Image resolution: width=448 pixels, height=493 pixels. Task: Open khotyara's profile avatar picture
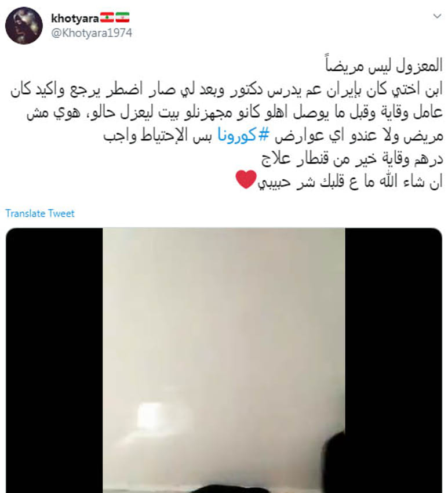24,26
